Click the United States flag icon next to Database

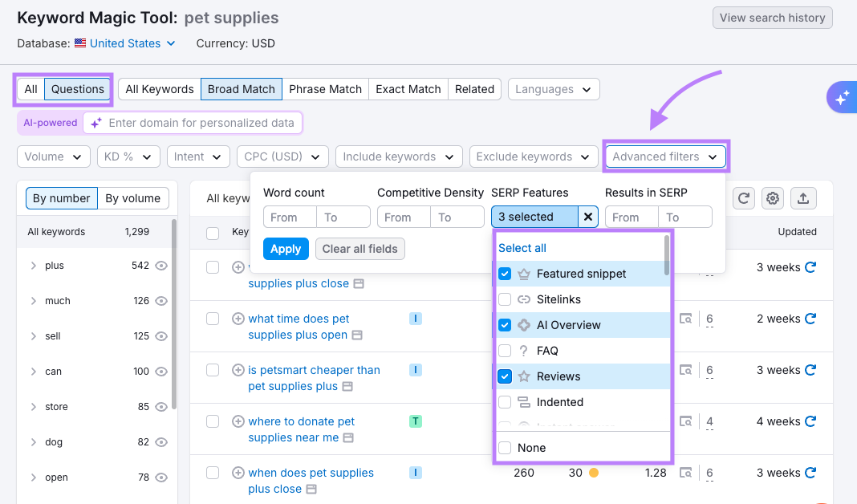pos(79,43)
